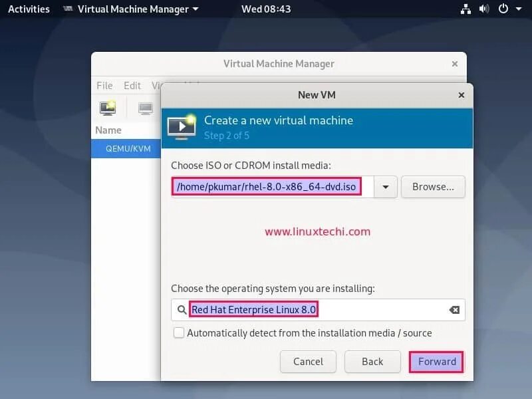The width and height of the screenshot is (532, 399).
Task: Expand the ISO path dropdown arrow
Action: point(386,187)
